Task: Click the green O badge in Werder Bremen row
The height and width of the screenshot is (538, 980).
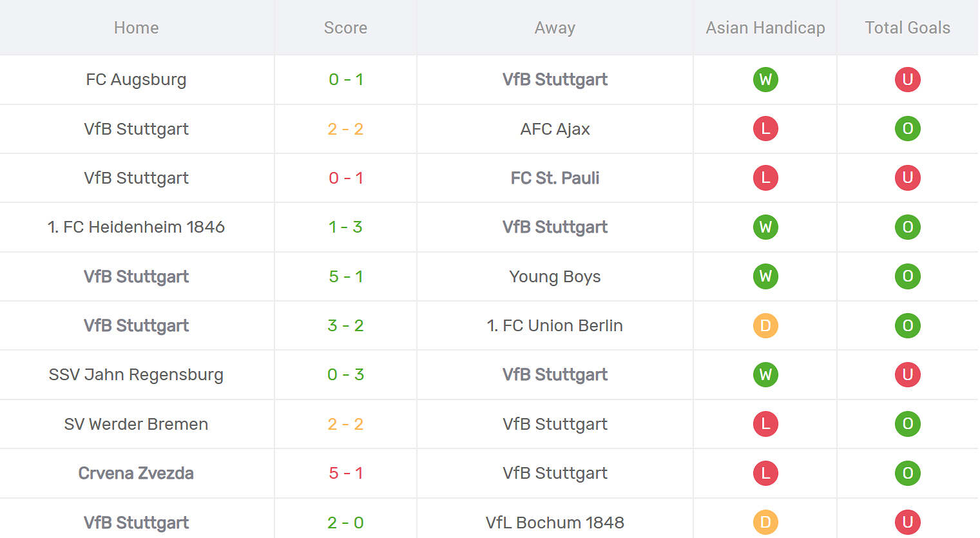Action: [907, 423]
